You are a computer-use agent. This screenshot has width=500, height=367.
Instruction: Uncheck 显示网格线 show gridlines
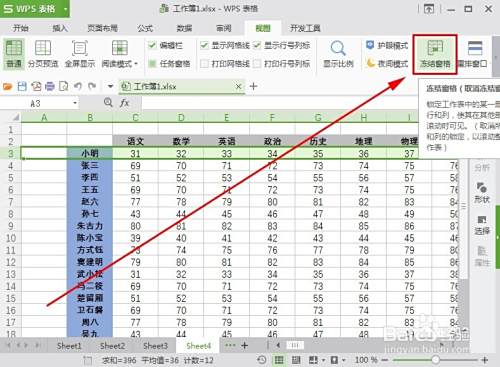click(x=204, y=45)
